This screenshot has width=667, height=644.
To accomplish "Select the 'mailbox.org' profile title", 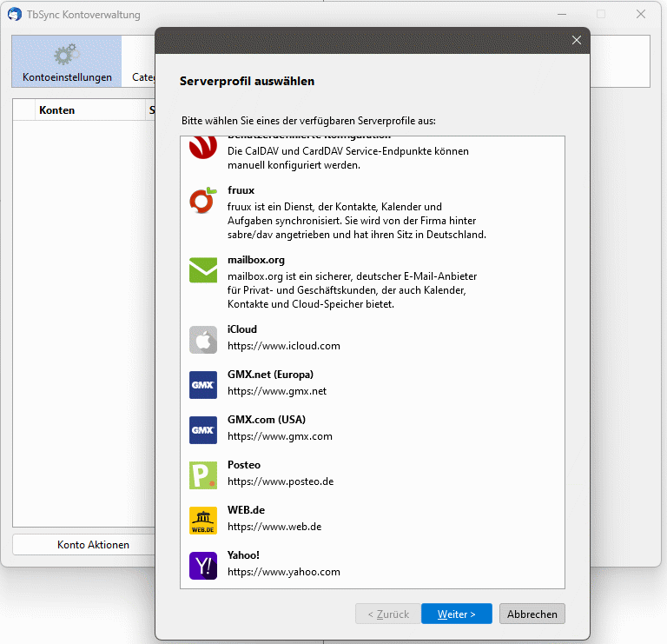I will pyautogui.click(x=256, y=260).
